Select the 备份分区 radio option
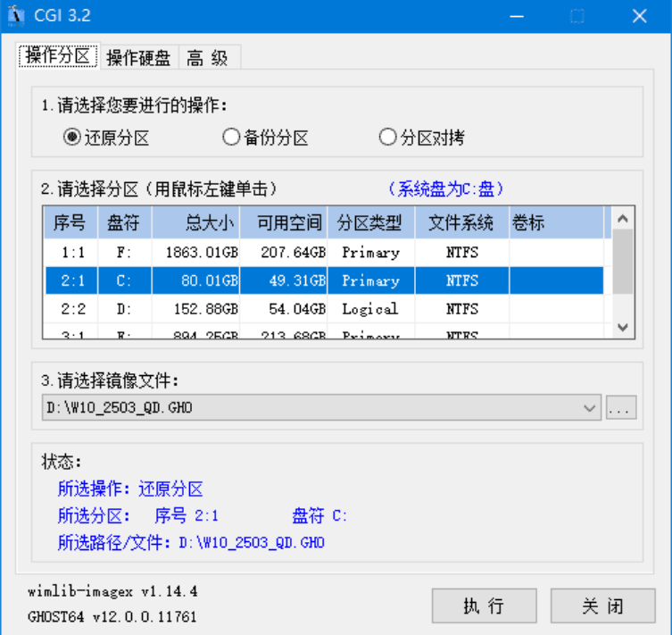 pyautogui.click(x=231, y=138)
